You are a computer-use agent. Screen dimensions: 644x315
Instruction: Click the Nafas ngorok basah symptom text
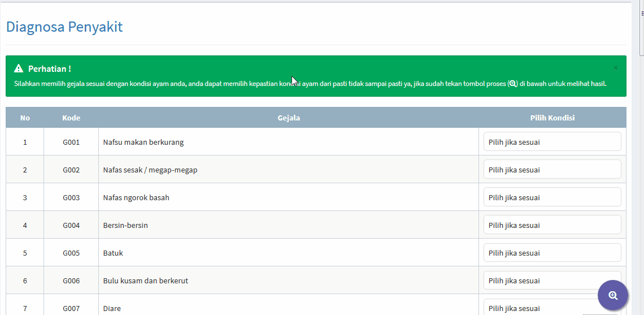(136, 197)
